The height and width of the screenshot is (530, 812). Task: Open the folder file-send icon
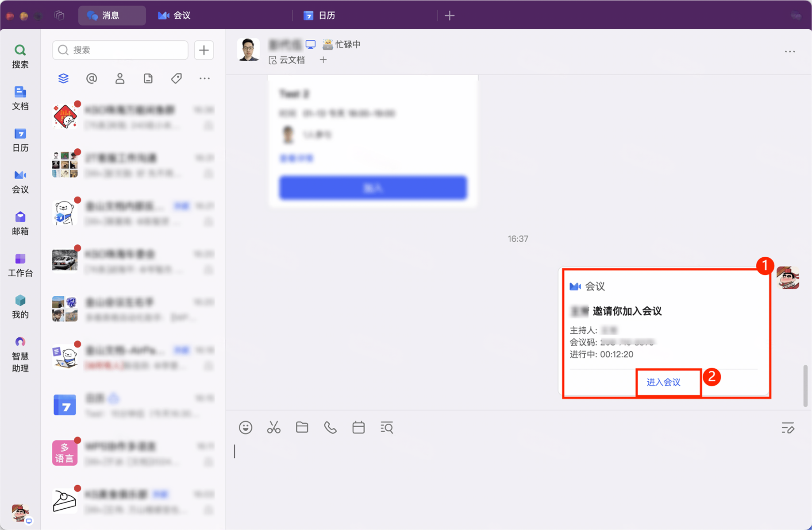click(302, 427)
